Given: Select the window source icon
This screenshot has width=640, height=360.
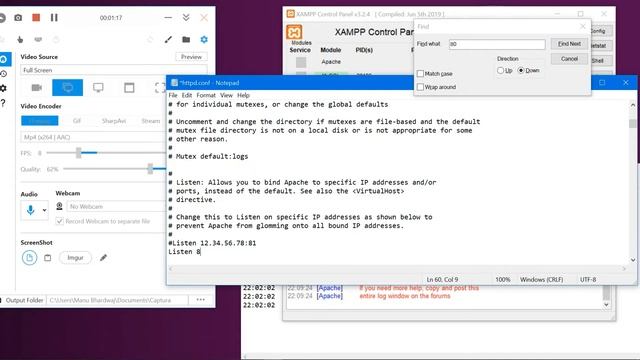Looking at the screenshot, I should [x=129, y=87].
